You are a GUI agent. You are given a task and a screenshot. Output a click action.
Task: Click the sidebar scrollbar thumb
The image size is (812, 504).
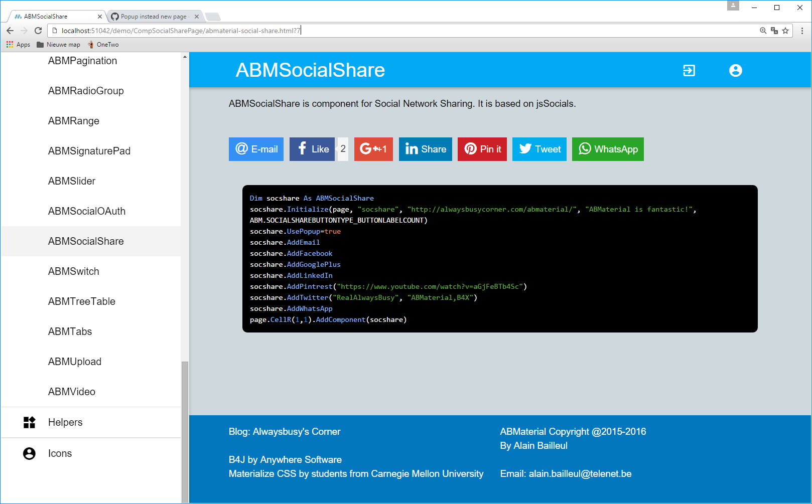(185, 432)
